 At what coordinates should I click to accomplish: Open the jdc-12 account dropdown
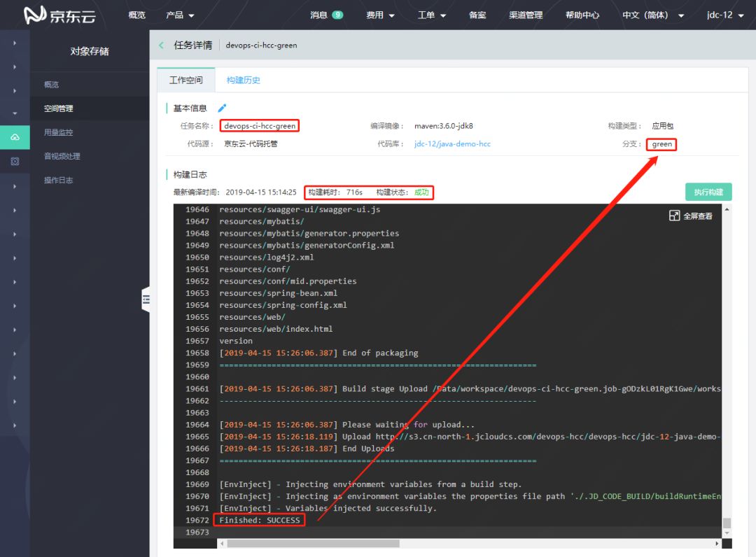(x=725, y=15)
